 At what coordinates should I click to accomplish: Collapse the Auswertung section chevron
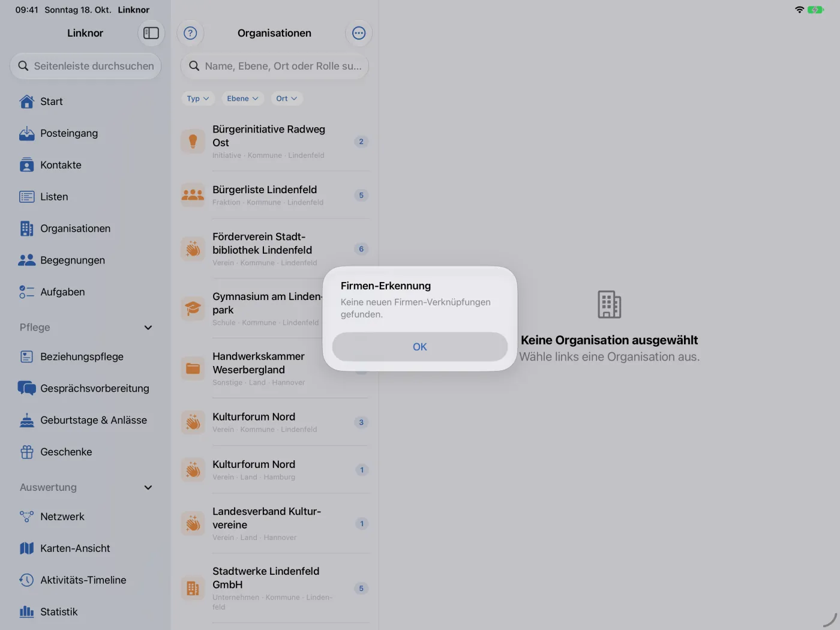(148, 488)
